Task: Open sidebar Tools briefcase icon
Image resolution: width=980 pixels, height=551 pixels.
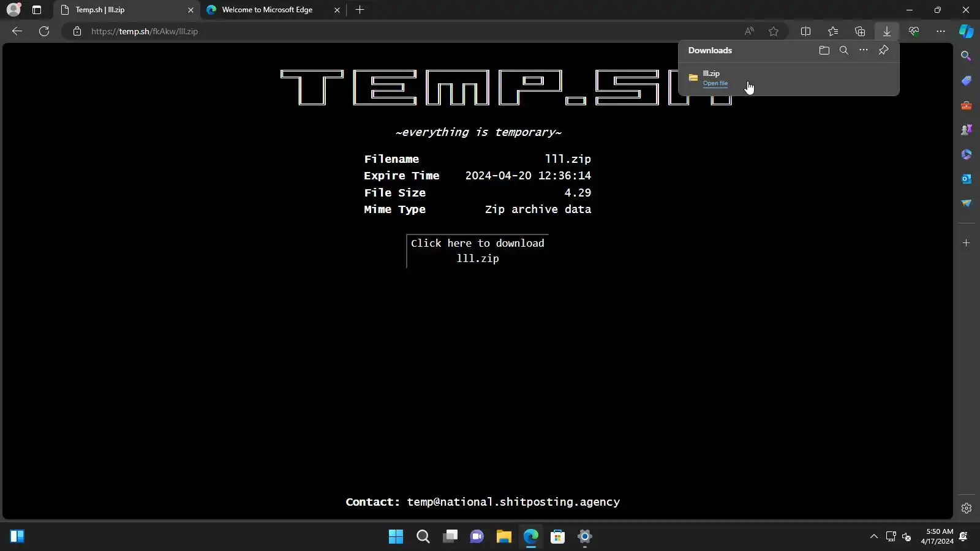Action: click(967, 105)
